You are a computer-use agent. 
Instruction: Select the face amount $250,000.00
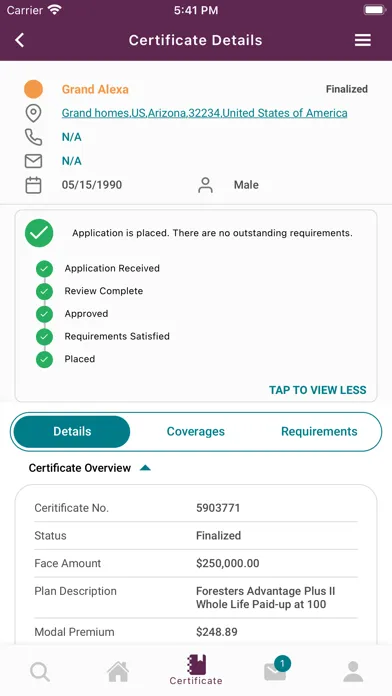coord(228,563)
